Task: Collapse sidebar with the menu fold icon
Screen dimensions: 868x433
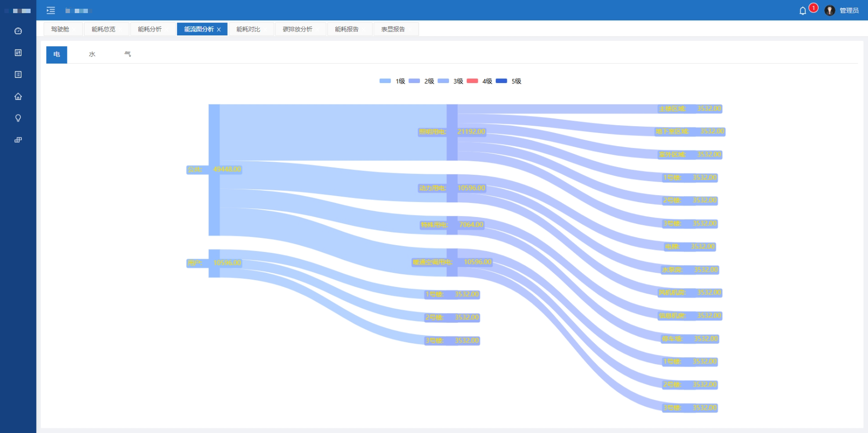Action: point(50,11)
